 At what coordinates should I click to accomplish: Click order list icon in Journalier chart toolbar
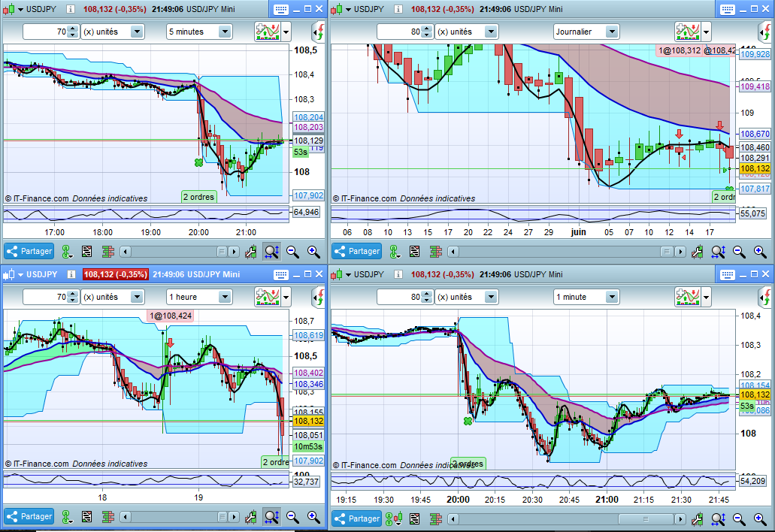coord(415,252)
